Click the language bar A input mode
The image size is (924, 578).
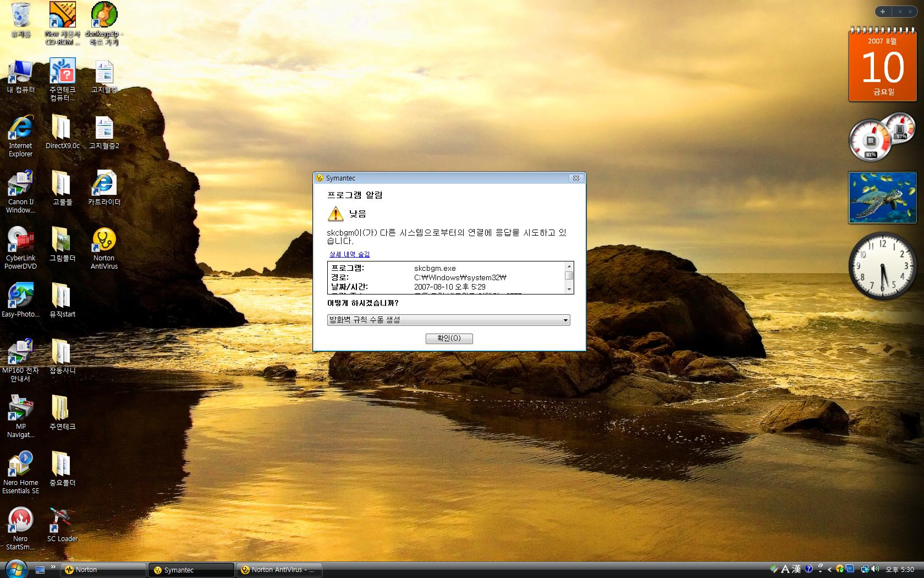pyautogui.click(x=785, y=569)
